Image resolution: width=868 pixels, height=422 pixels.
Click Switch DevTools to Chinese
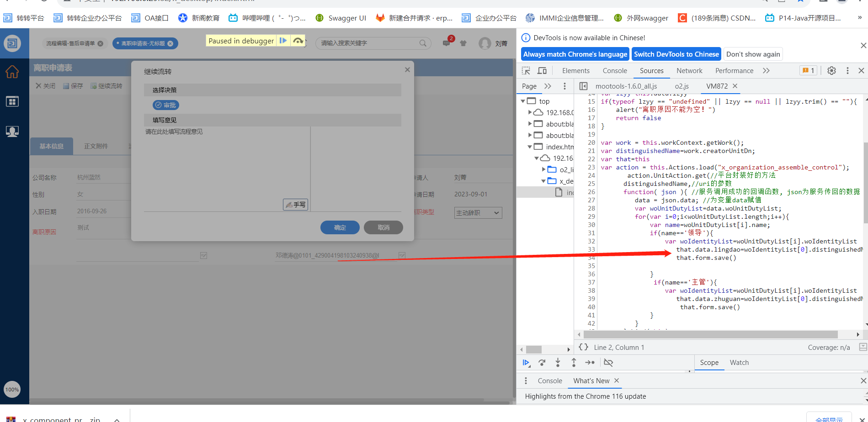point(676,54)
